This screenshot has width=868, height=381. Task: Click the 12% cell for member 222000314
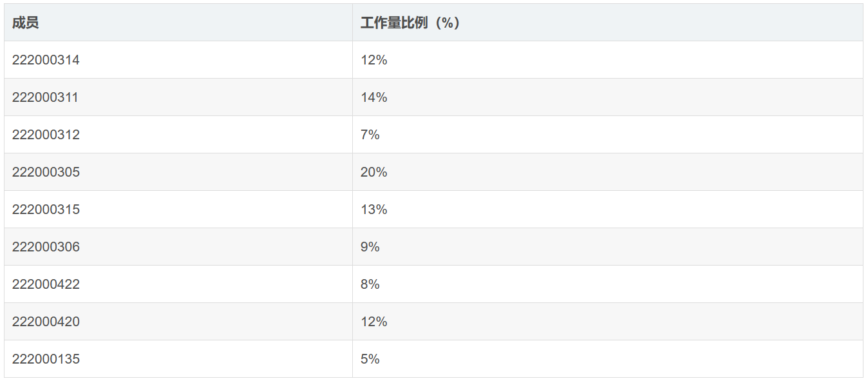tap(374, 60)
